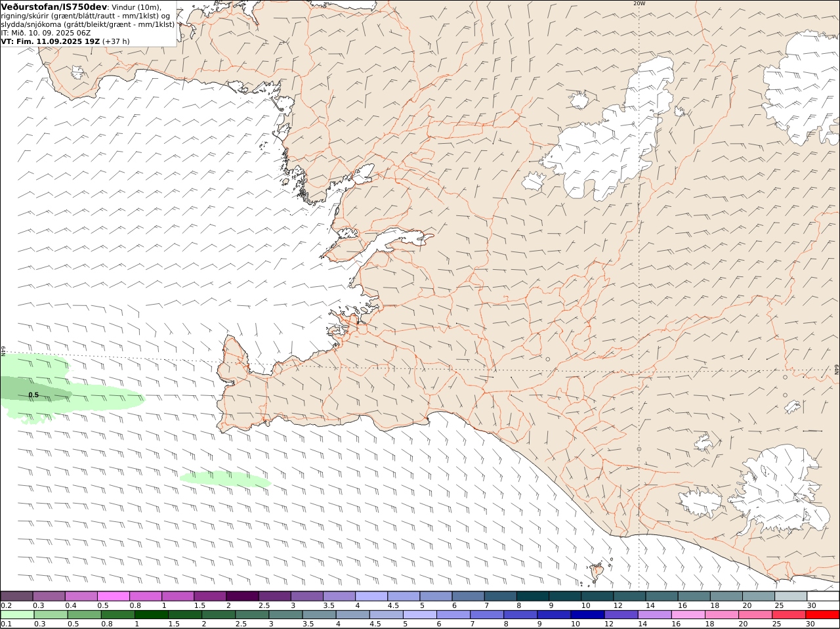The width and height of the screenshot is (840, 629).
Task: Click the Veðurstofan/IS750dev title text
Action: point(54,7)
